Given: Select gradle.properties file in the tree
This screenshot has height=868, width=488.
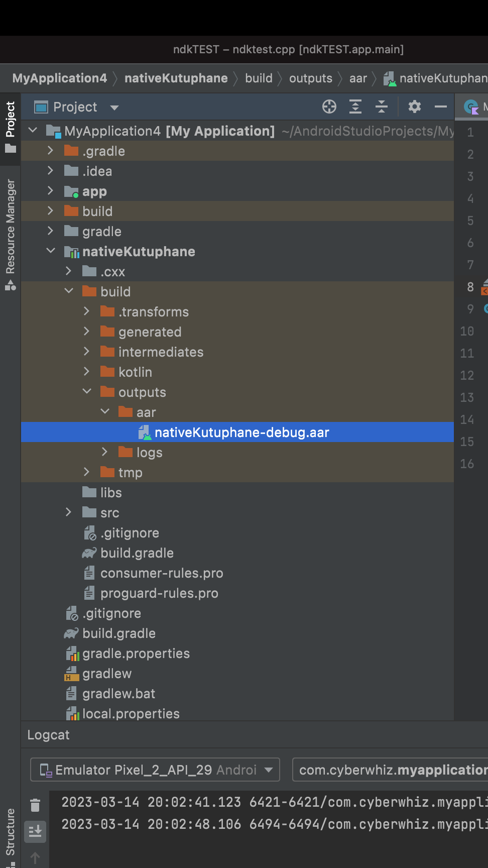Looking at the screenshot, I should click(x=136, y=653).
